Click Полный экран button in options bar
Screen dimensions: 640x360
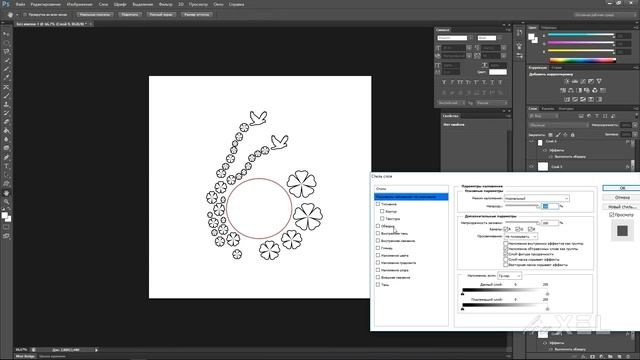coord(161,15)
